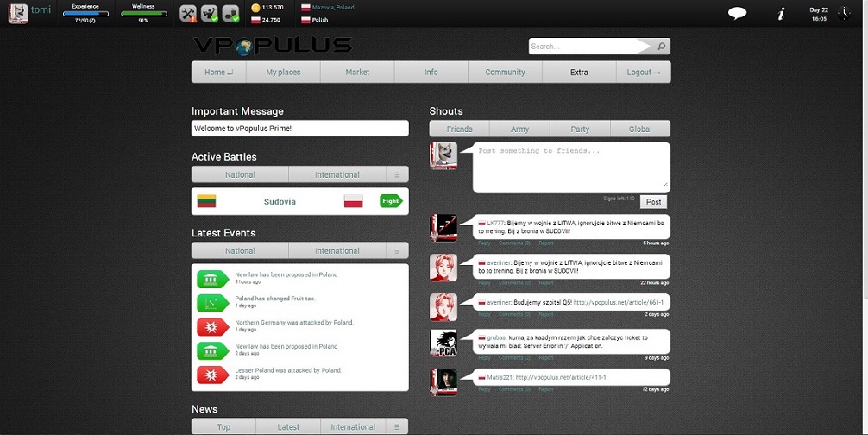Open the My places menu
Viewport: 868px width, 435px height.
click(283, 72)
